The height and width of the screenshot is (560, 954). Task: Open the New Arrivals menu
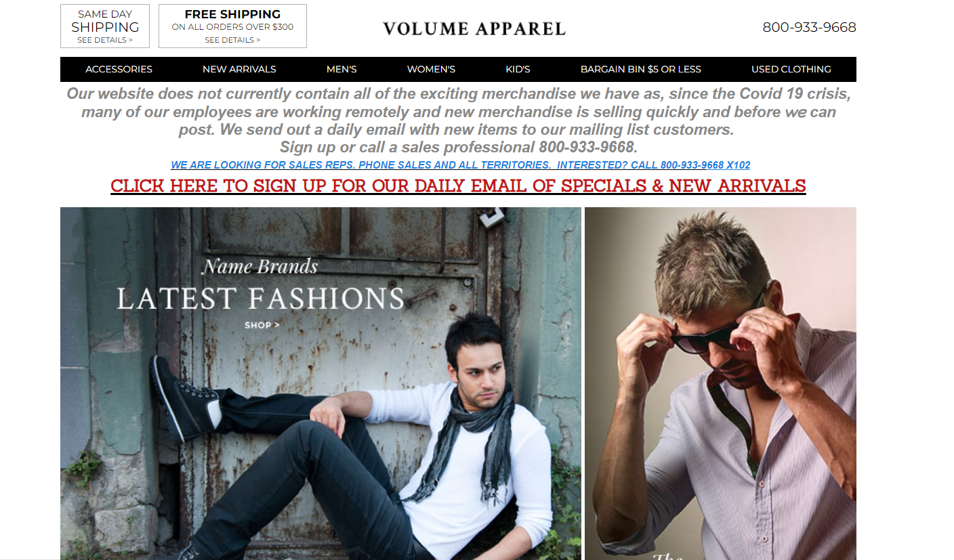point(239,69)
